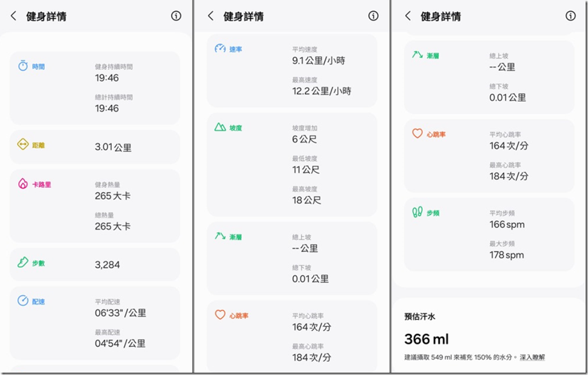Viewport: 588px width, 375px height.
Task: Tap the info icon in the middle panel
Action: [x=374, y=16]
